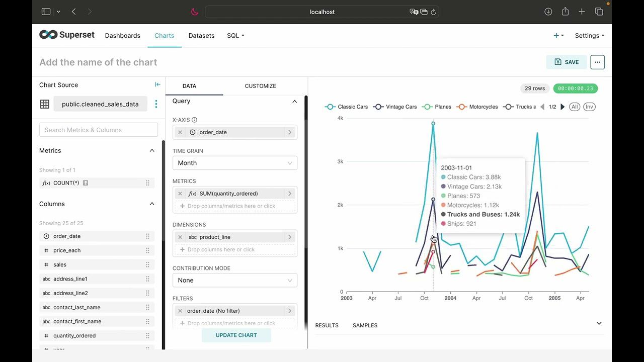
Task: Click the metrics drop area placeholder
Action: tap(235, 206)
